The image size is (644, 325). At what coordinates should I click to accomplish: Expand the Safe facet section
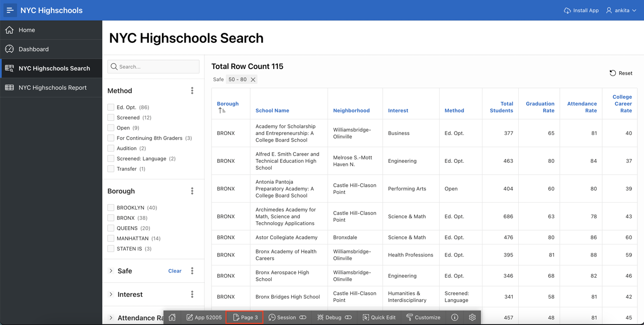point(111,271)
